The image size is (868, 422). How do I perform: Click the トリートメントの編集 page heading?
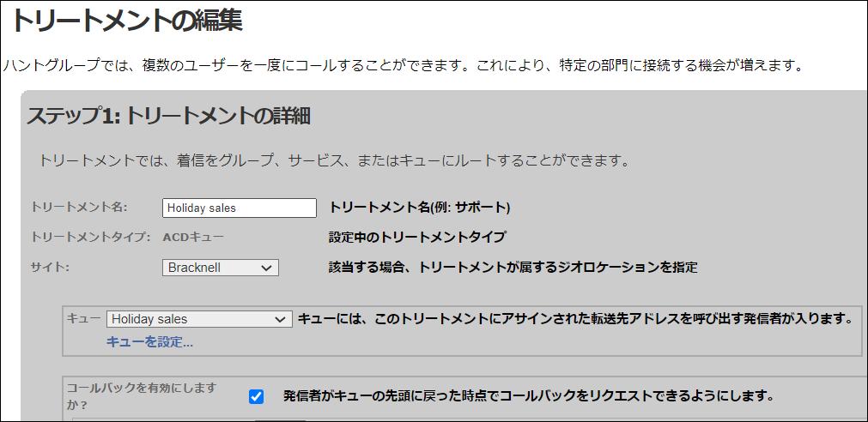[127, 21]
